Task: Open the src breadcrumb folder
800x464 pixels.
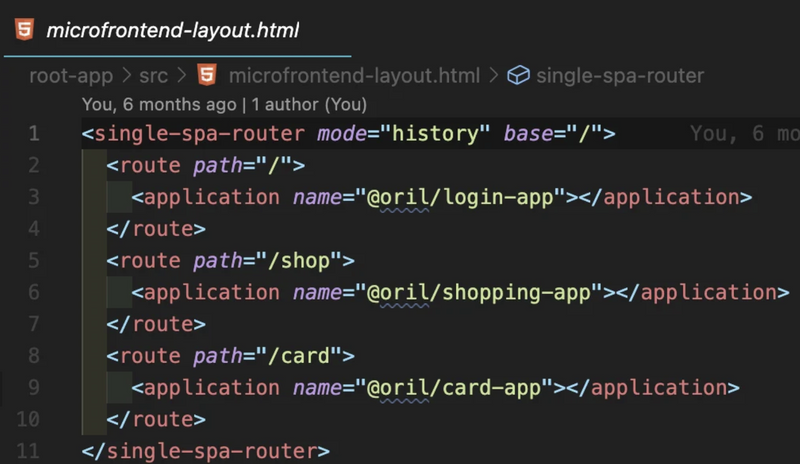Action: tap(153, 76)
